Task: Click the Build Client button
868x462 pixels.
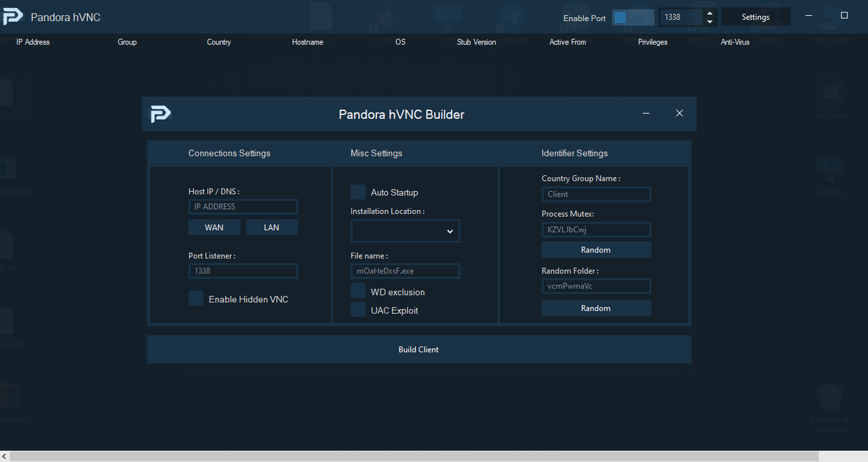Action: coord(419,350)
